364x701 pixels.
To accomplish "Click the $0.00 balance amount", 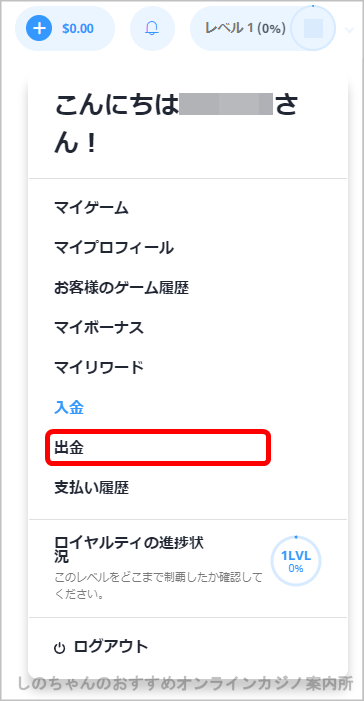I will (x=78, y=29).
